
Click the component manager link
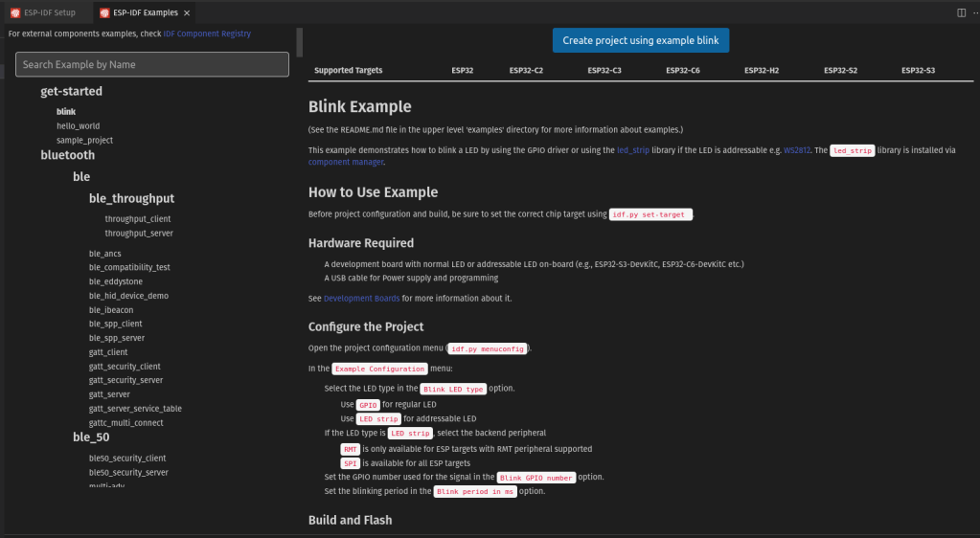[x=346, y=163]
